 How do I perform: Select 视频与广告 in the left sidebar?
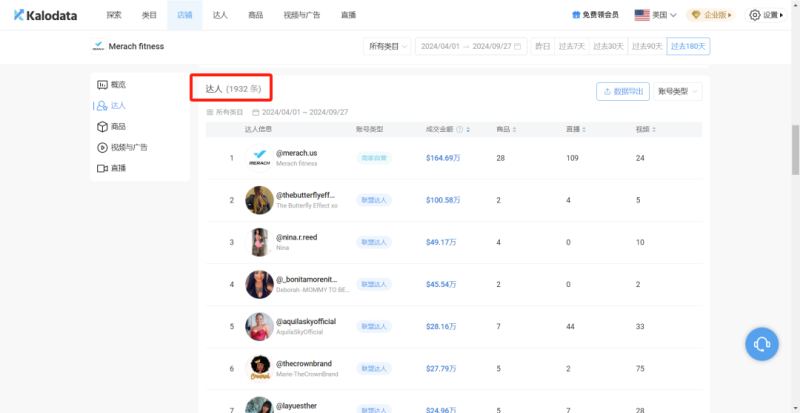(x=130, y=147)
